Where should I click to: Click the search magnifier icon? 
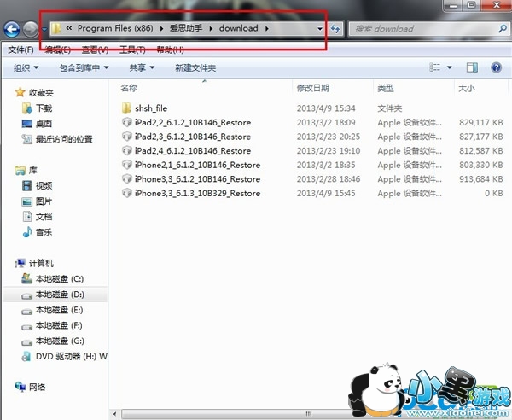(503, 29)
